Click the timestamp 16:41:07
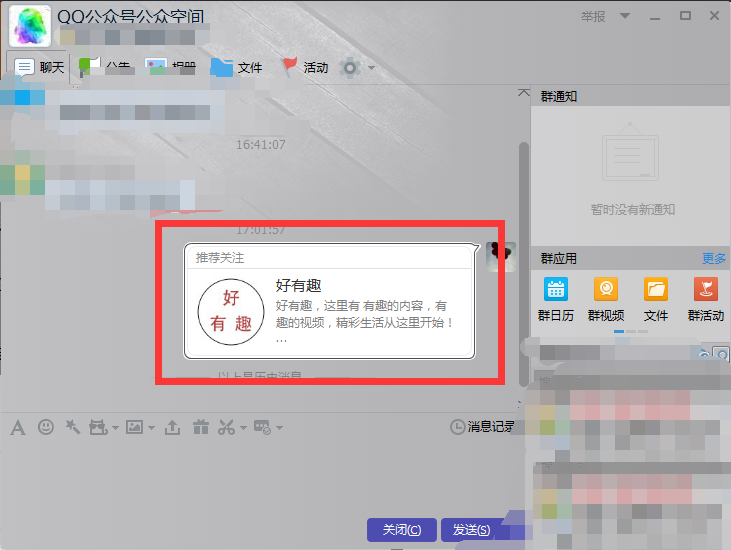This screenshot has width=731, height=550. pos(261,144)
